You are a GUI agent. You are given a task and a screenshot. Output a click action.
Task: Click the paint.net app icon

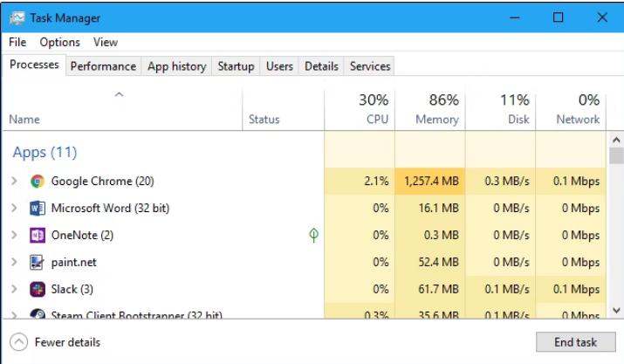[x=37, y=263]
